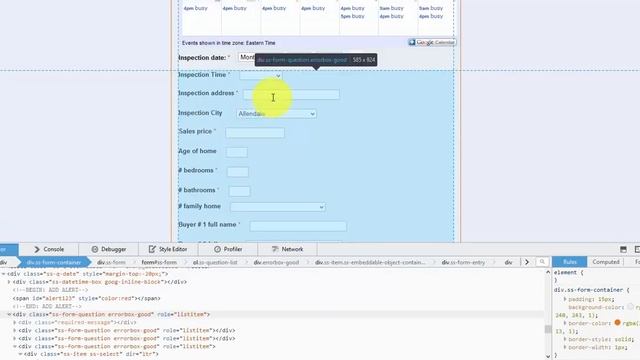Open the Inspection City dropdown
The image size is (640, 360).
pos(276,114)
